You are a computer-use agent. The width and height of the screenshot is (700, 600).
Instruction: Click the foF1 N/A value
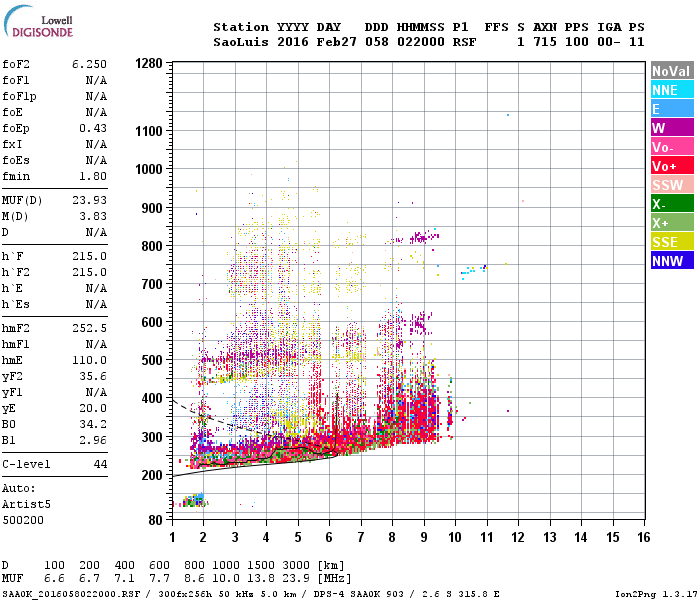coord(96,80)
